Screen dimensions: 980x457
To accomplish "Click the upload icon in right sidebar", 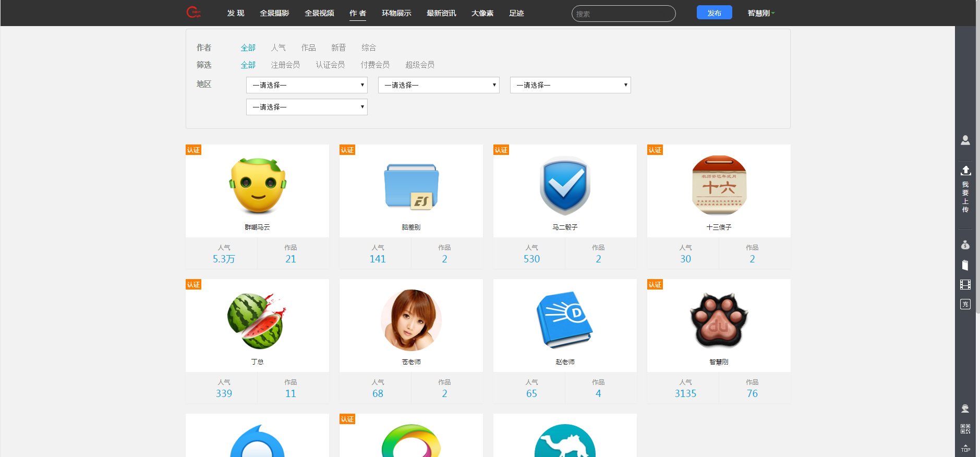I will 965,171.
